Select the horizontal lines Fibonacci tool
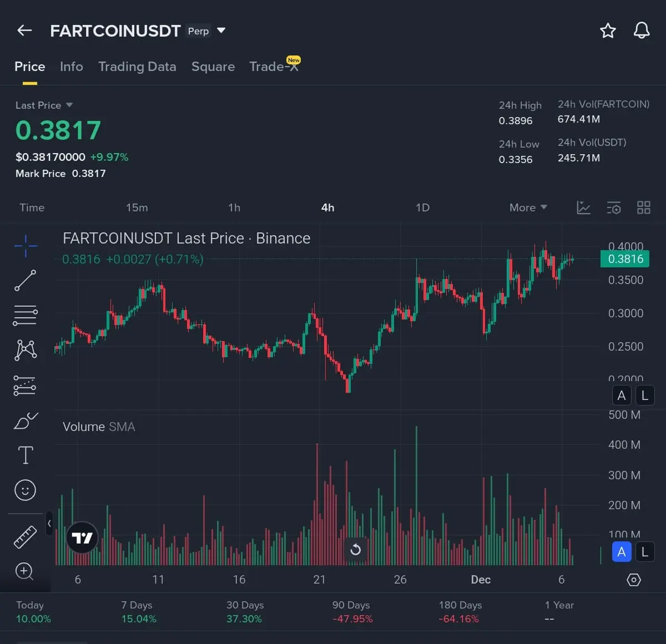The width and height of the screenshot is (666, 644). [26, 316]
